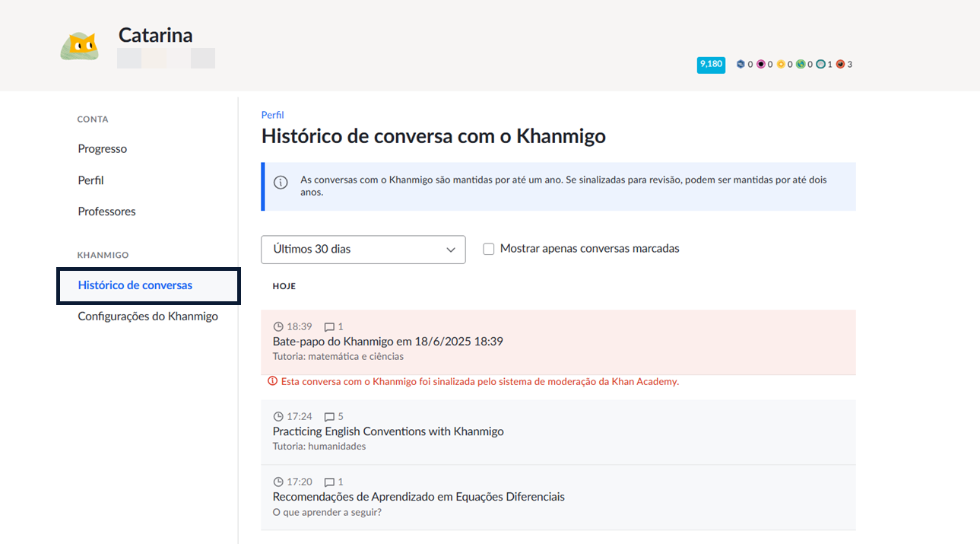The width and height of the screenshot is (980, 544).
Task: Click the Catarina profile name
Action: click(155, 35)
